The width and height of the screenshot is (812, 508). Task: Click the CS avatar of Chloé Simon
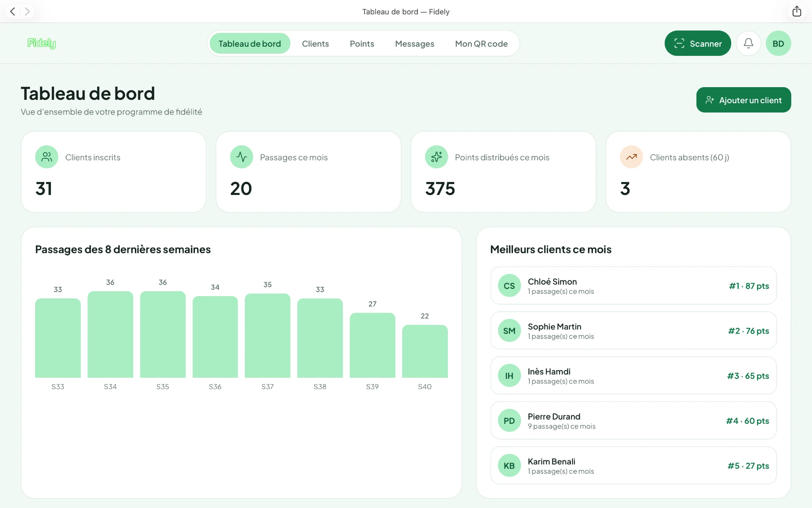(x=509, y=286)
